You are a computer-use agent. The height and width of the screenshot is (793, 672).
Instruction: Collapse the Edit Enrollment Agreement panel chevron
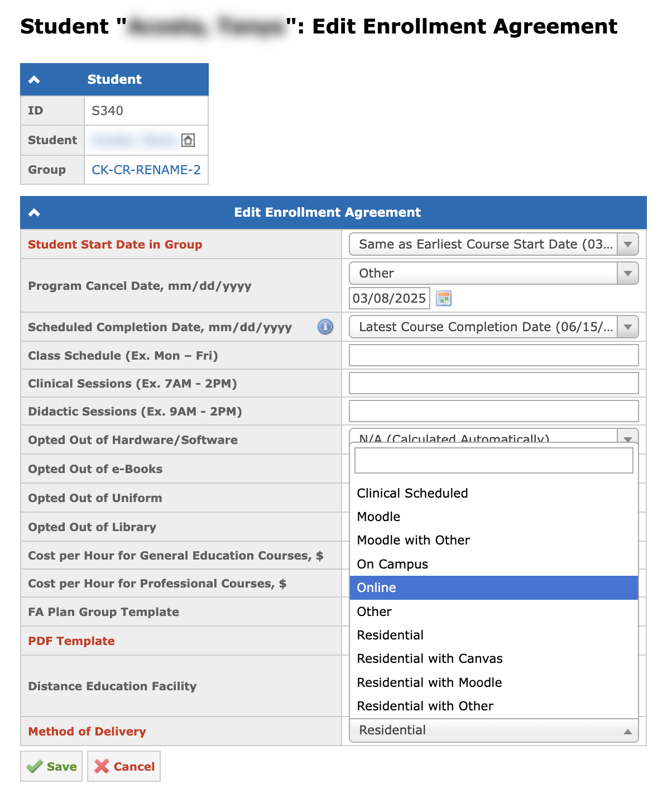tap(34, 212)
